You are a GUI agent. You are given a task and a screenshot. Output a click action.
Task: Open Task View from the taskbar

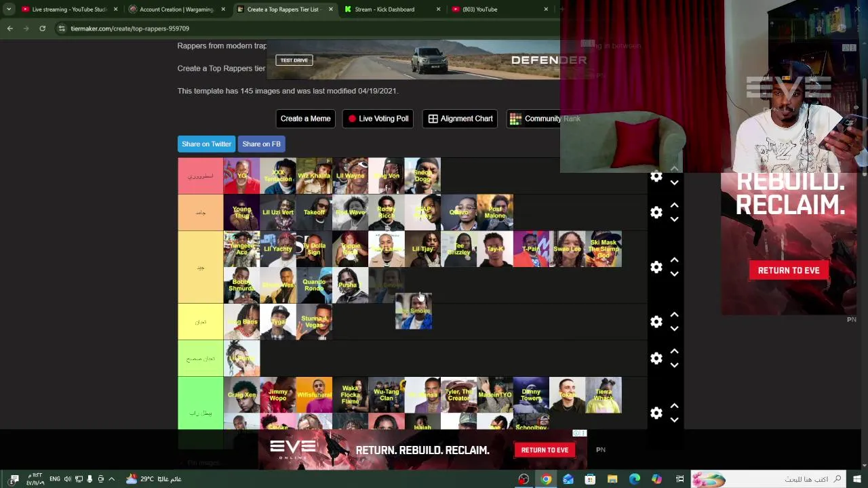(679, 479)
